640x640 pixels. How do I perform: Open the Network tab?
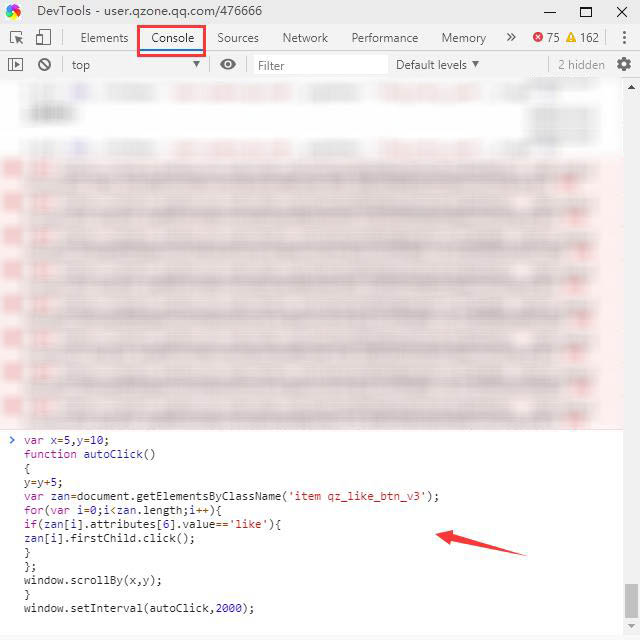305,38
